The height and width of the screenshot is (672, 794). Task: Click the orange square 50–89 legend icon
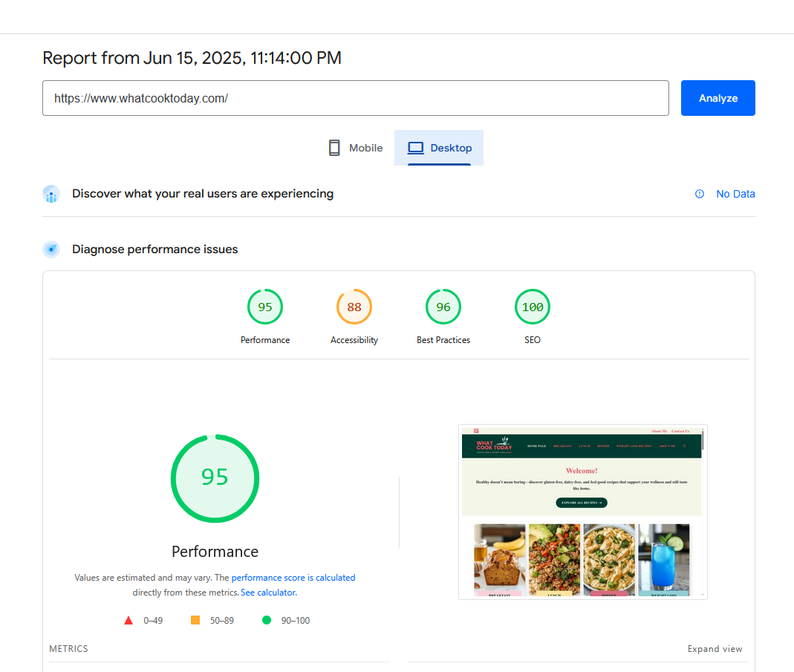point(195,620)
